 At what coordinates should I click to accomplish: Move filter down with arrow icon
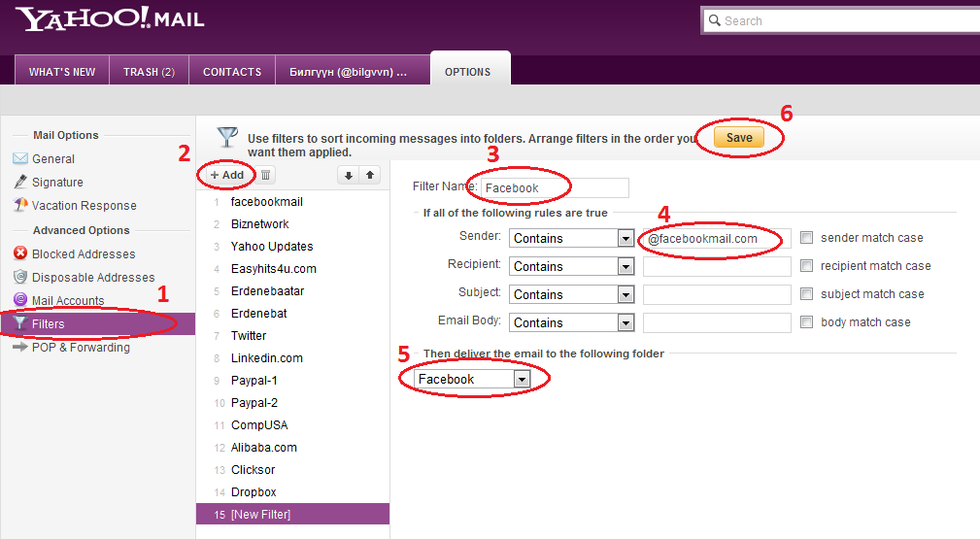(349, 175)
